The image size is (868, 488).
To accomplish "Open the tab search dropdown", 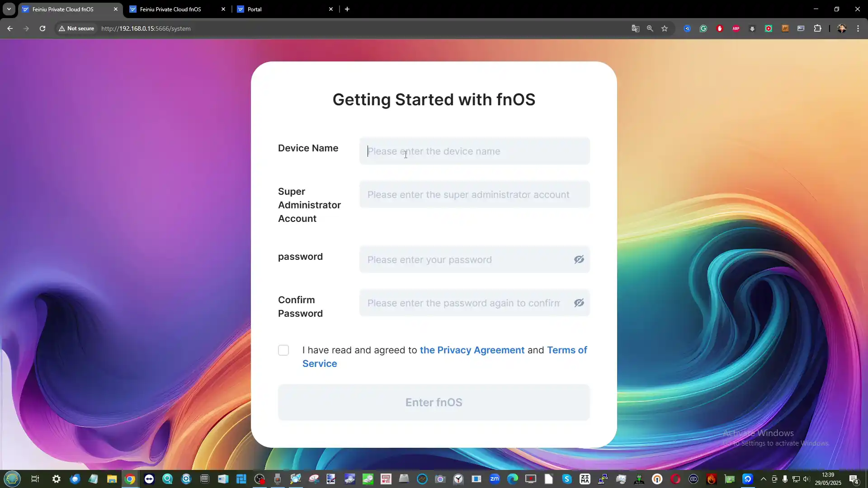I will coord(9,9).
